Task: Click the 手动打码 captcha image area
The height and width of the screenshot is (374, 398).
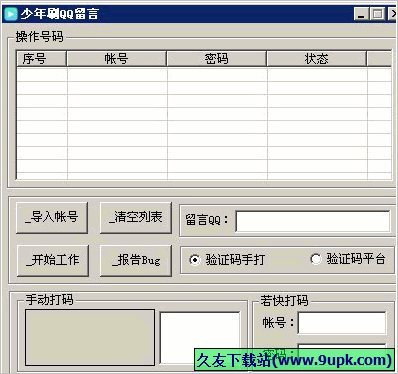Action: pyautogui.click(x=90, y=337)
